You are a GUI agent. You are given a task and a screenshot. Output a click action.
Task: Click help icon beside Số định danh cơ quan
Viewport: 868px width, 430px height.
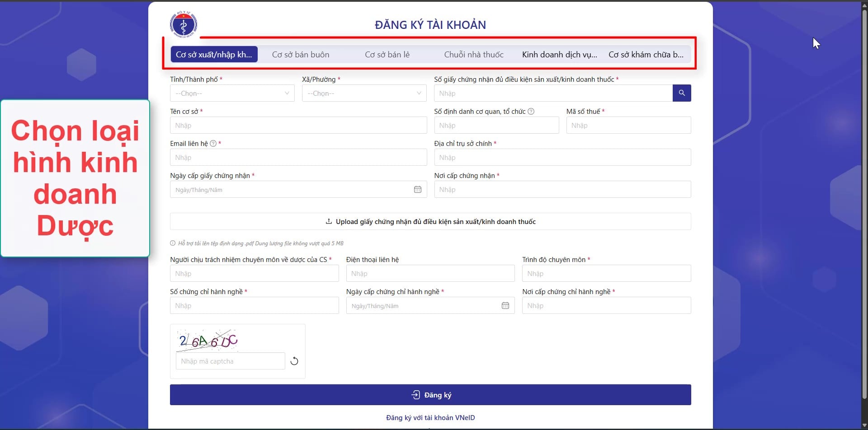pyautogui.click(x=531, y=111)
